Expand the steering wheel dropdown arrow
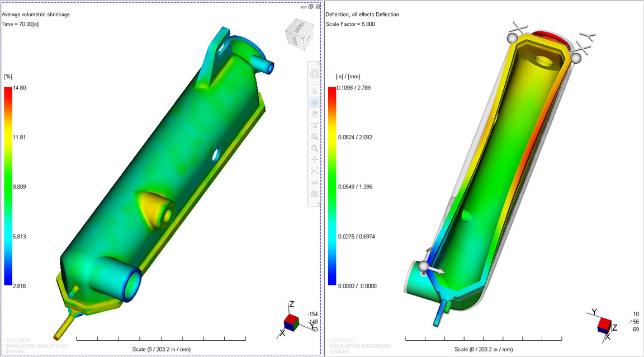 pyautogui.click(x=315, y=82)
